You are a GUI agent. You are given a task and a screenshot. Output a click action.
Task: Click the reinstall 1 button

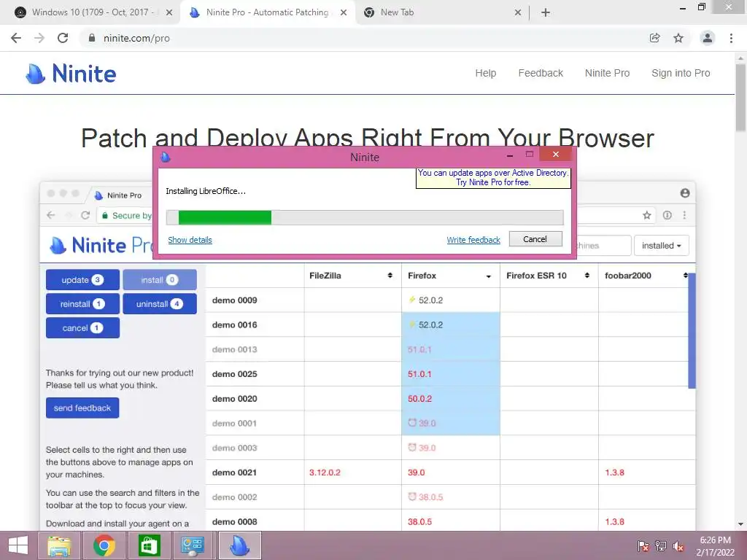[82, 304]
